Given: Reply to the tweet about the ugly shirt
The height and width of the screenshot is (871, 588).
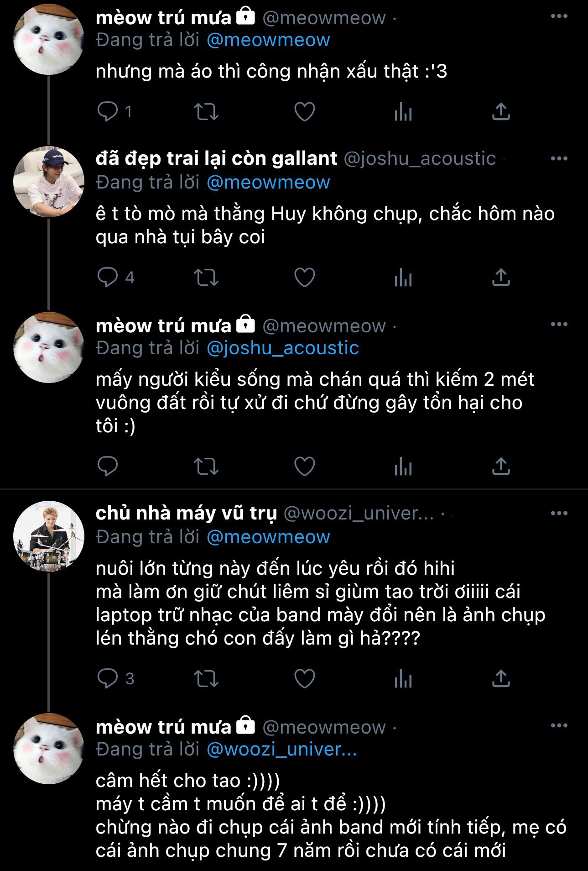Looking at the screenshot, I should 108,112.
